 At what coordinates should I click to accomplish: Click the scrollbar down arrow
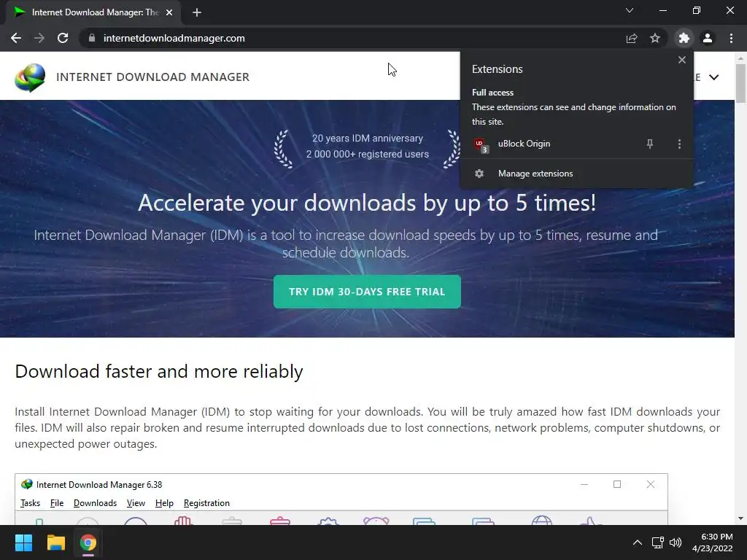point(740,518)
